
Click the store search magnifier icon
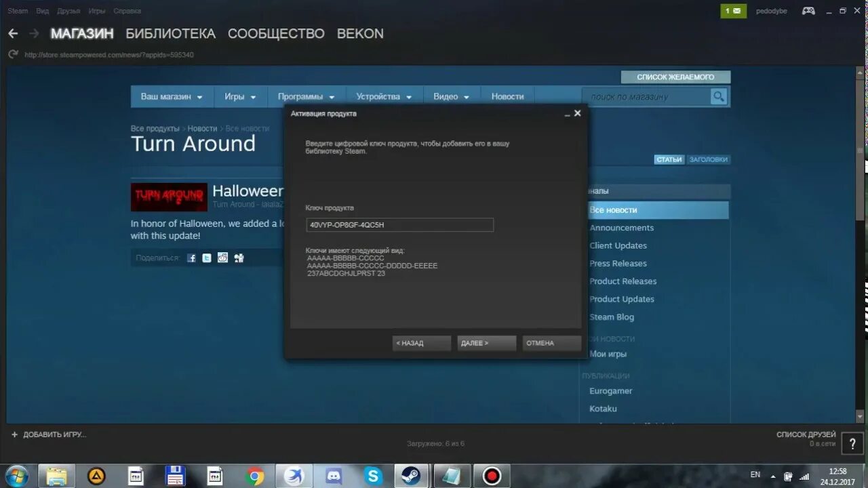click(x=719, y=97)
